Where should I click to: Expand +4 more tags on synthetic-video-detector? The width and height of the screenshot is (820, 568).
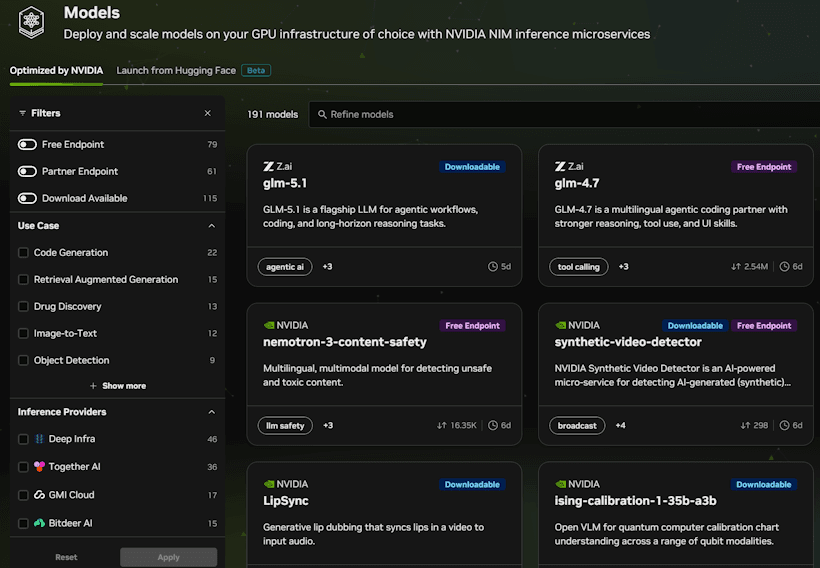coord(620,426)
